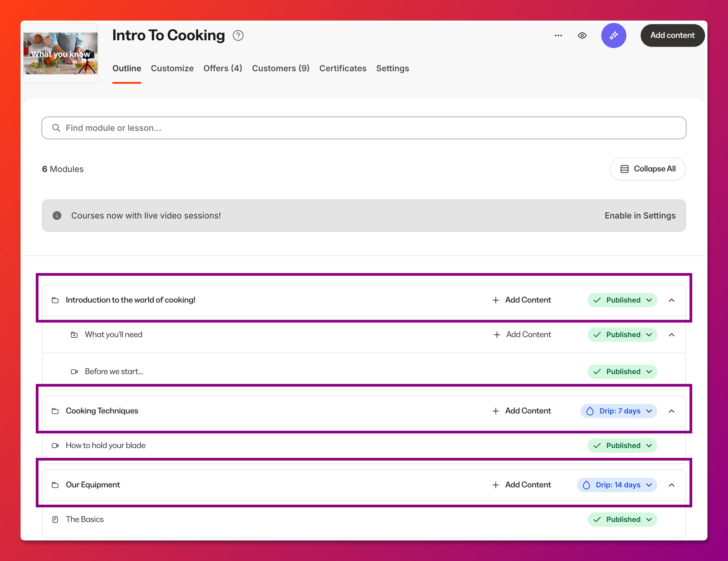This screenshot has height=561, width=728.
Task: Click the Enable in Settings link
Action: (640, 216)
